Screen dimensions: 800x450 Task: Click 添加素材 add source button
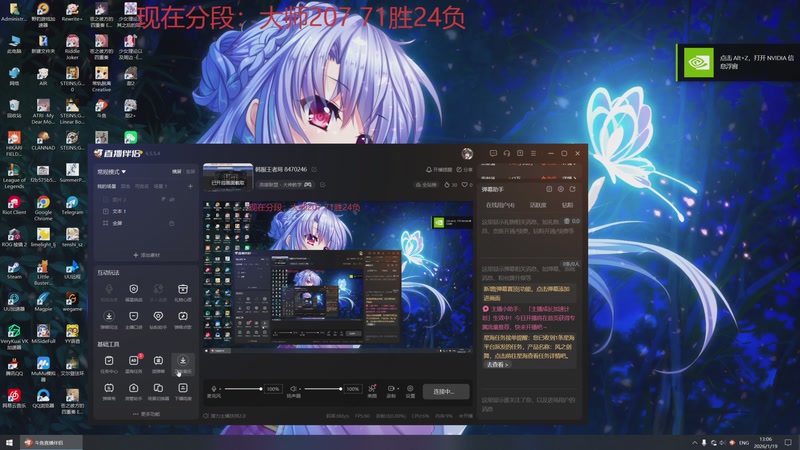point(146,255)
